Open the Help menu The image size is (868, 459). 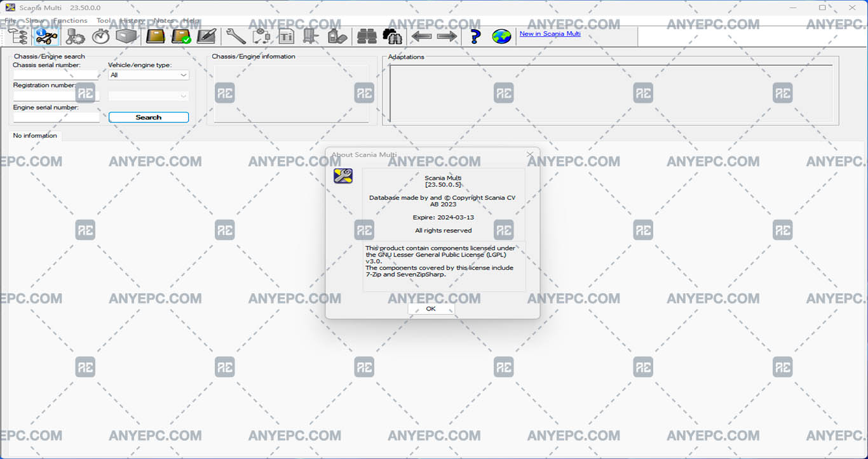(x=191, y=20)
